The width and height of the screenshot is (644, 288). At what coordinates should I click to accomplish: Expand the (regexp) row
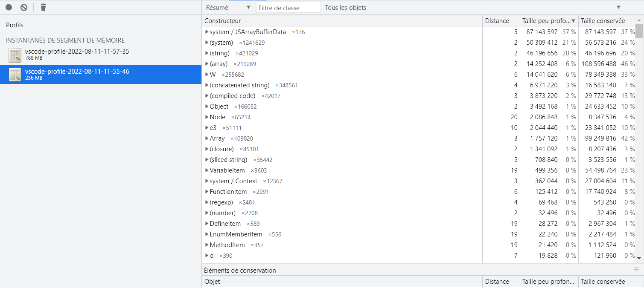(207, 202)
